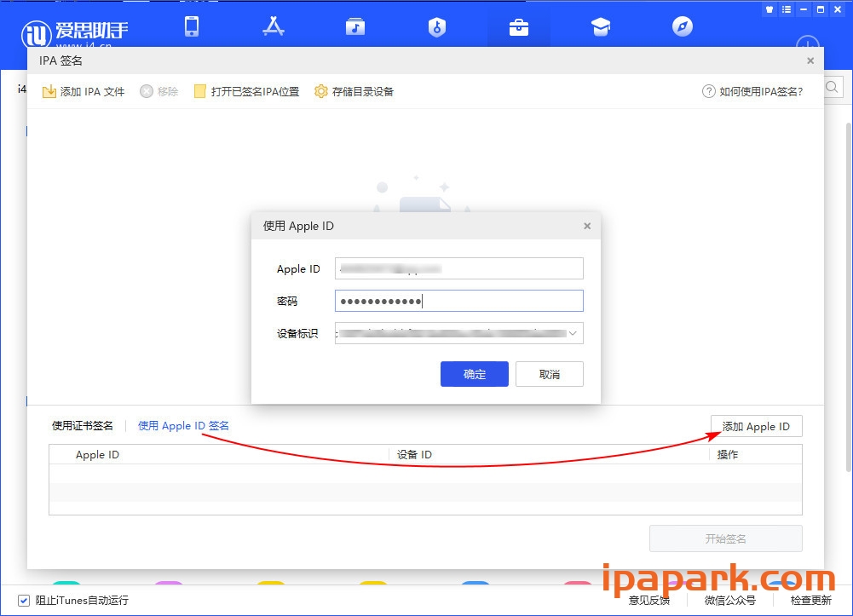Select the 使用 Apple ID 签名 tab
This screenshot has width=853, height=616.
point(182,425)
